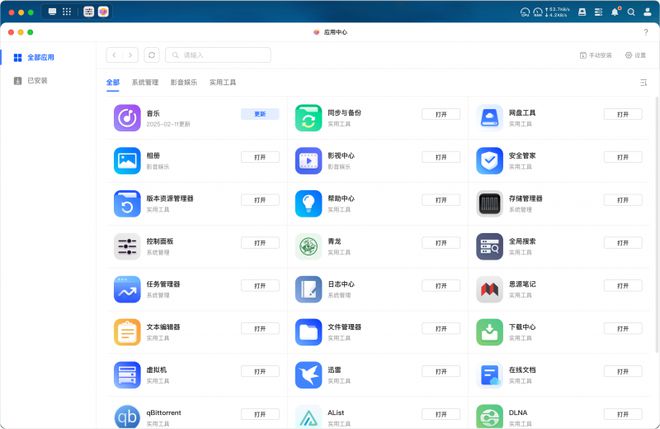
Task: Click the top bar search magnifier
Action: click(x=631, y=12)
